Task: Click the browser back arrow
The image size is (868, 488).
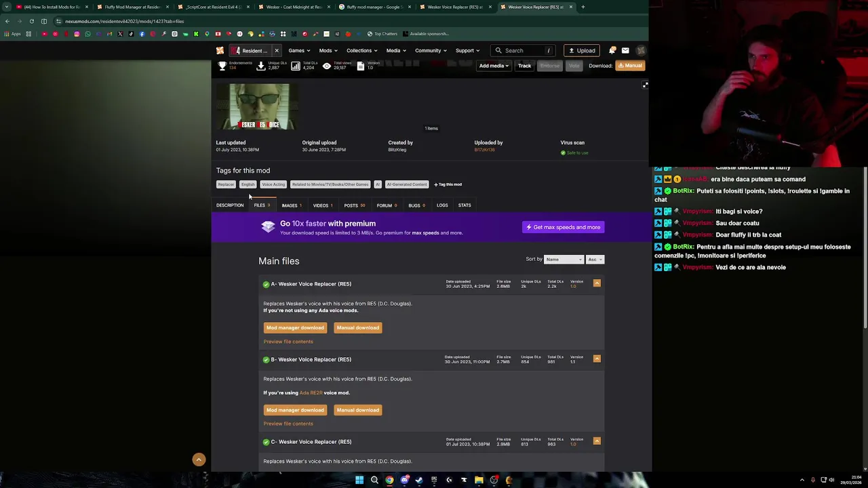Action: [7, 21]
